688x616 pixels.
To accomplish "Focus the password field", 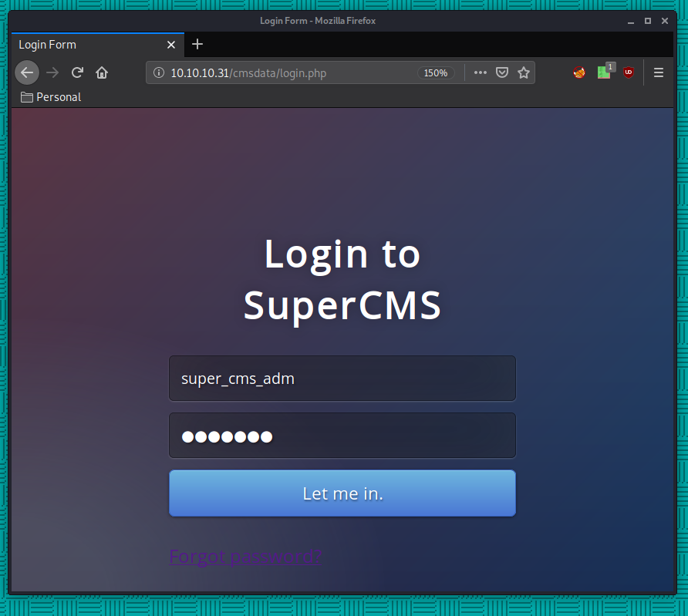I will 342,436.
